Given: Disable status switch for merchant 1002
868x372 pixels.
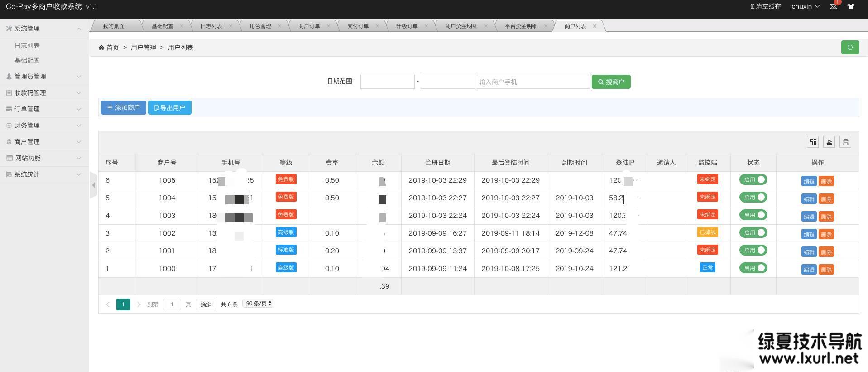Looking at the screenshot, I should click(x=753, y=233).
